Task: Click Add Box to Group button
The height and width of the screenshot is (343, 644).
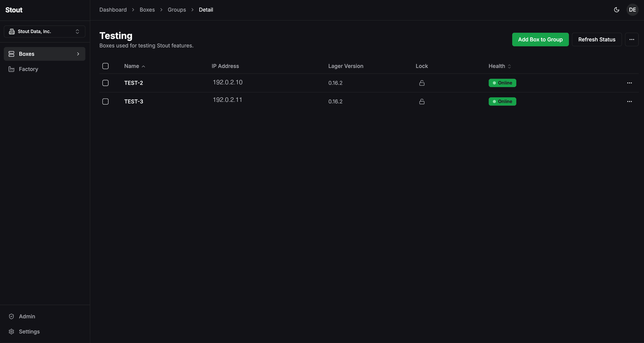Action: pyautogui.click(x=540, y=40)
